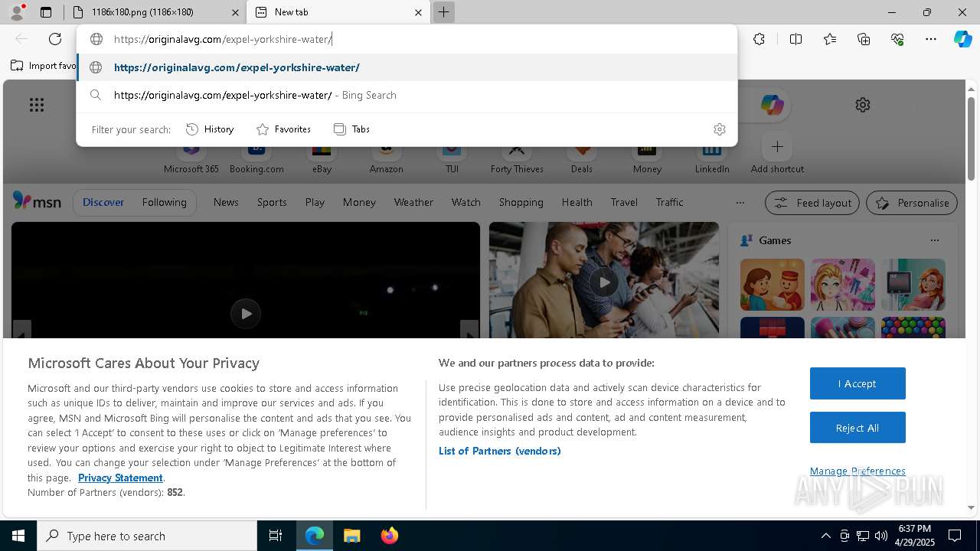The width and height of the screenshot is (980, 551).
Task: Open the notification center icon
Action: coord(955,536)
